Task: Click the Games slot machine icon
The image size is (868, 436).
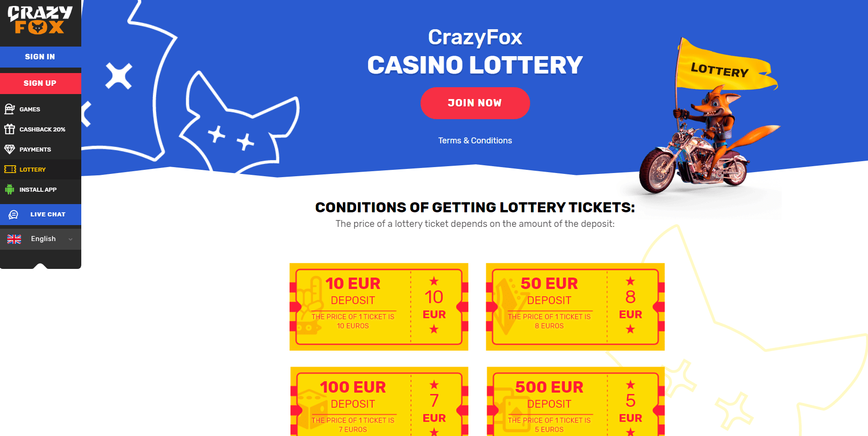Action: (10, 109)
